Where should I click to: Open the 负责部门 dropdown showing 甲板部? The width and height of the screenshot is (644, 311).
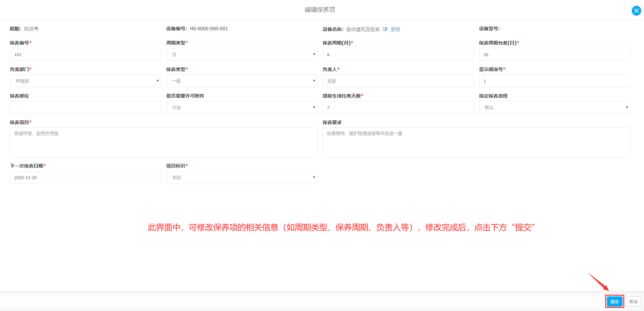click(85, 81)
